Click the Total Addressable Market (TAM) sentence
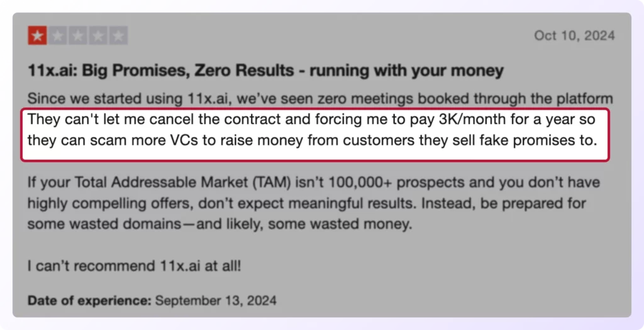Image resolution: width=644 pixels, height=330 pixels. coord(314,182)
